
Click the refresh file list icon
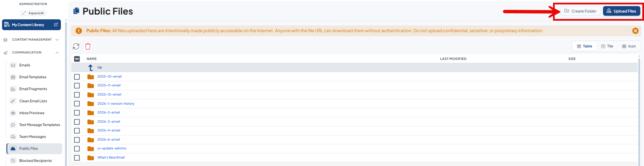(76, 46)
